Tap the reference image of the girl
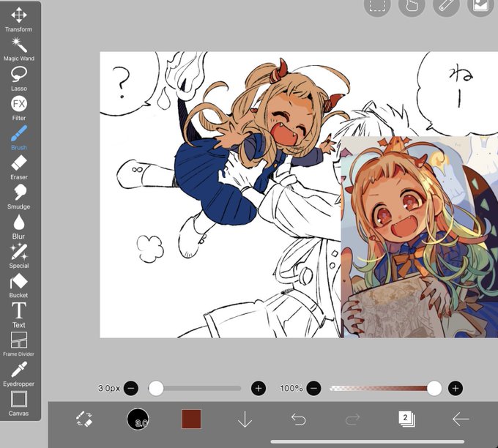The width and height of the screenshot is (498, 448). point(419,237)
